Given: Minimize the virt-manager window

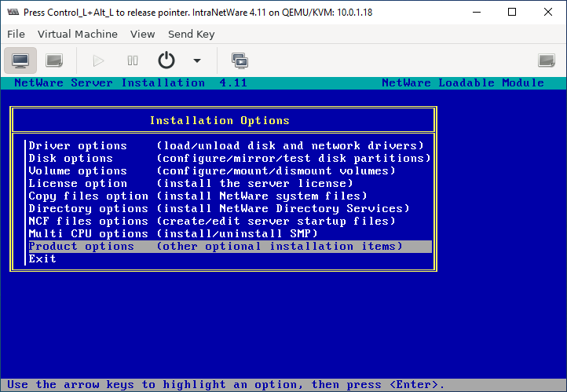Looking at the screenshot, I should click(477, 12).
